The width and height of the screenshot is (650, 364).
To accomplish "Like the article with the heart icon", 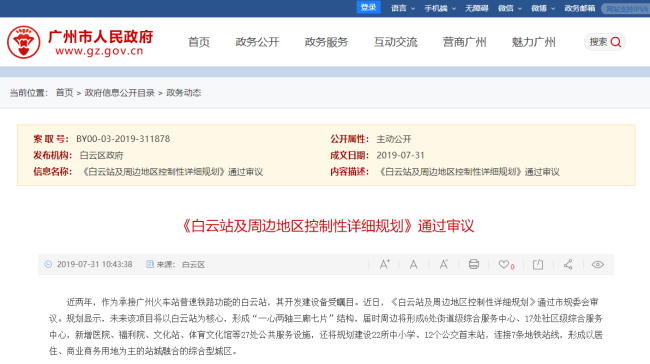I will pos(504,265).
